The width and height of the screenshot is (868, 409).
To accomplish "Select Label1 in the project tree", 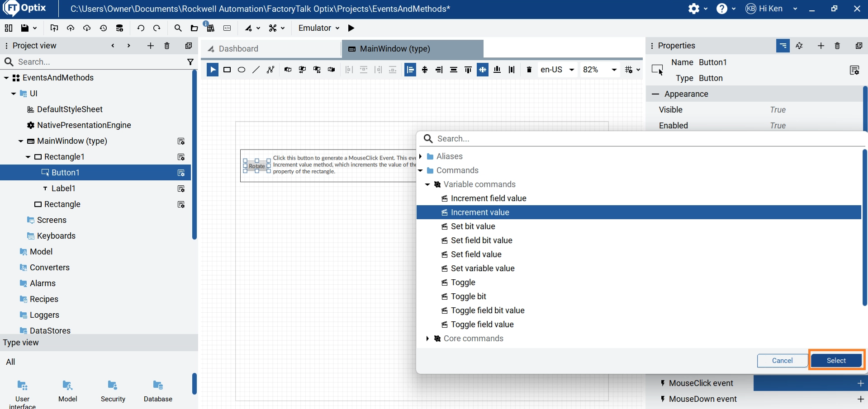I will (x=63, y=188).
